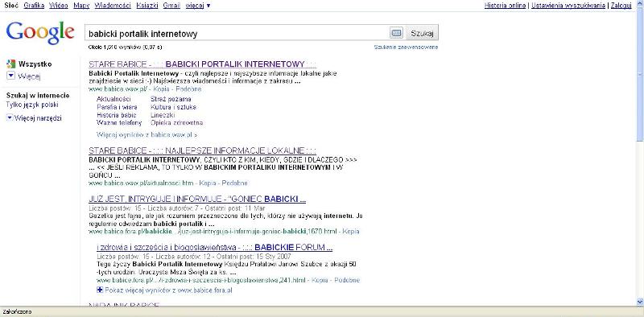
Task: Open the Kultura i sztuka sitelink
Action: [173, 107]
